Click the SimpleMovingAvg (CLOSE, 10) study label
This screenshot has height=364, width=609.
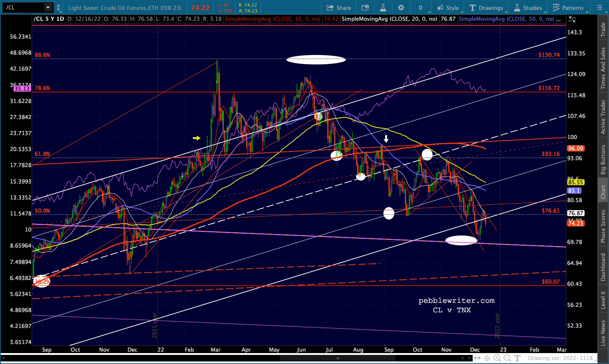click(x=273, y=19)
